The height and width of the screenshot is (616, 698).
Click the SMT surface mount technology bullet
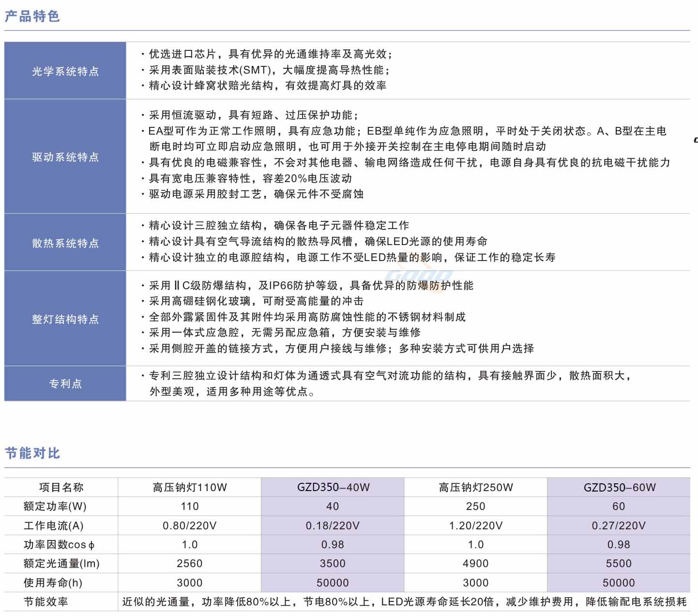click(x=269, y=70)
